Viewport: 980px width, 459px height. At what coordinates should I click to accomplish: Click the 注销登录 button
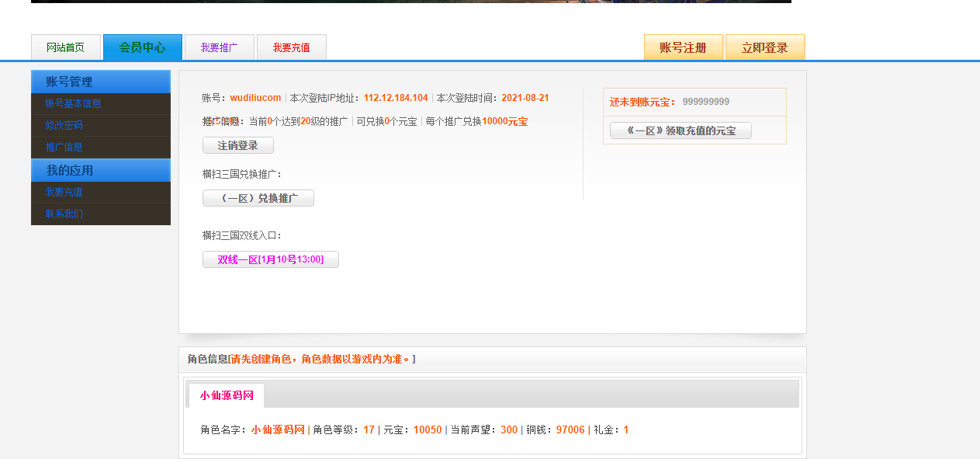[238, 145]
